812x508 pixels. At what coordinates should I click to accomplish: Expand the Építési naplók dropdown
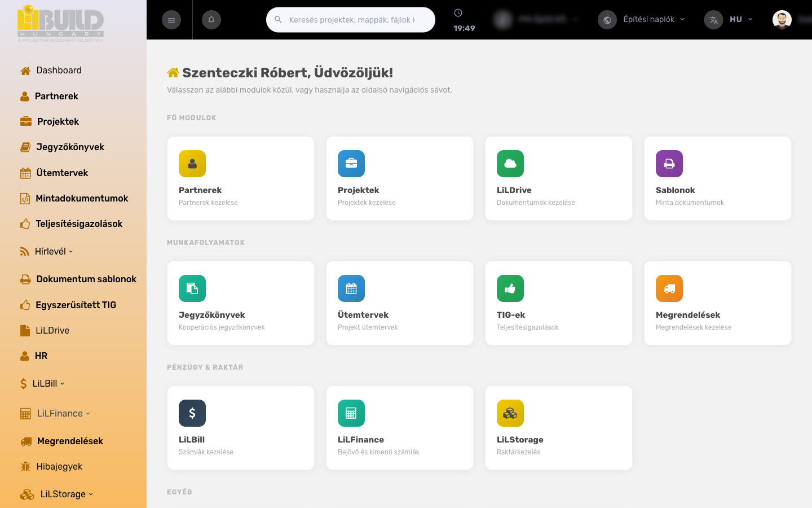(654, 19)
